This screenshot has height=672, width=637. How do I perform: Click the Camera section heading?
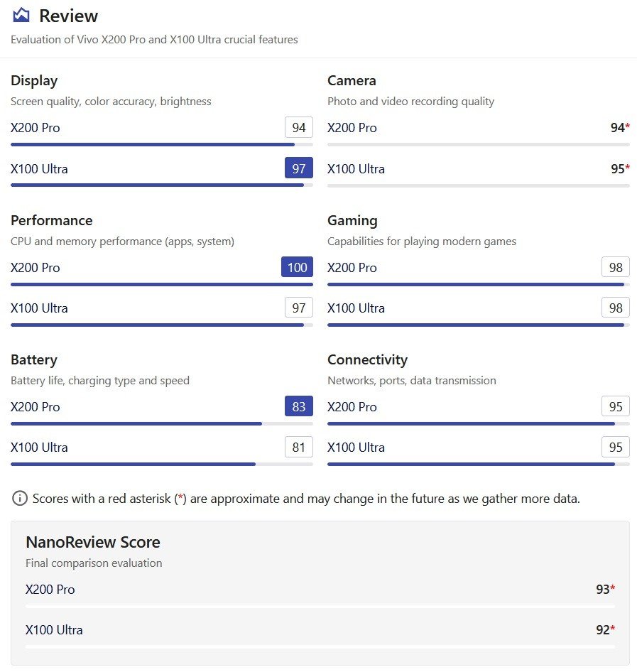click(x=352, y=81)
